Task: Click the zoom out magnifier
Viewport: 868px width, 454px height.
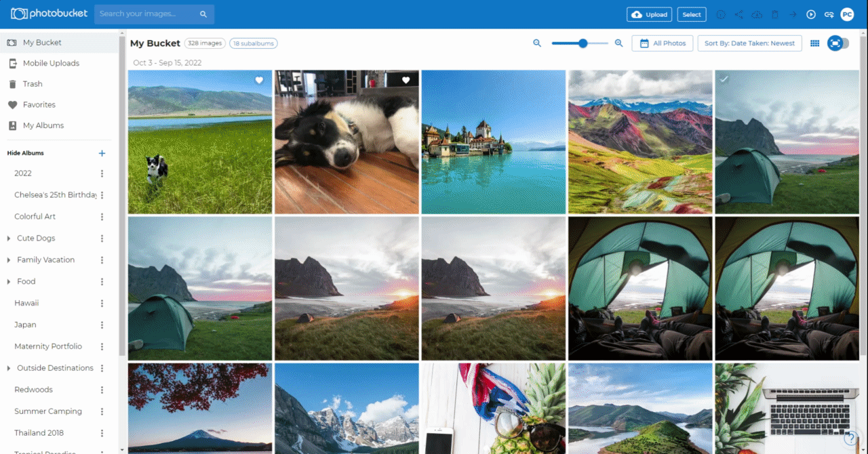Action: pos(537,43)
